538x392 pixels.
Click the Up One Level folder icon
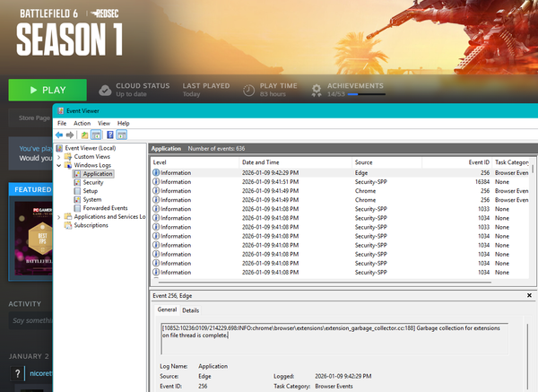pos(84,135)
